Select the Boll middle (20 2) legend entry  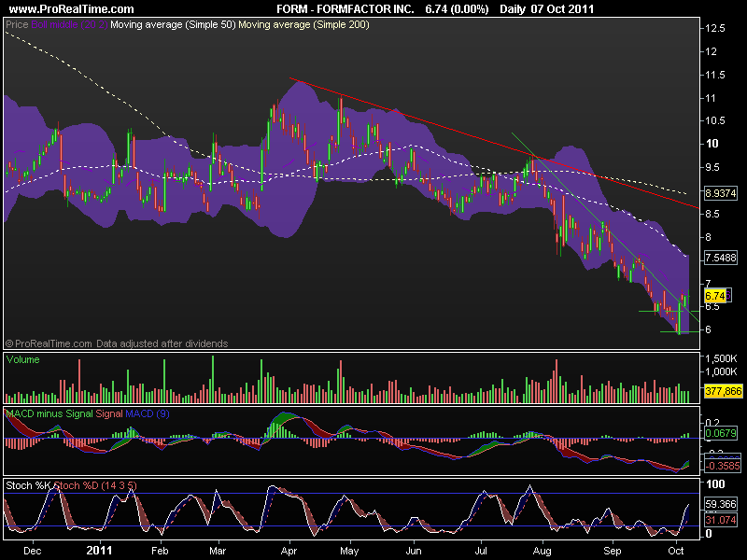[69, 24]
